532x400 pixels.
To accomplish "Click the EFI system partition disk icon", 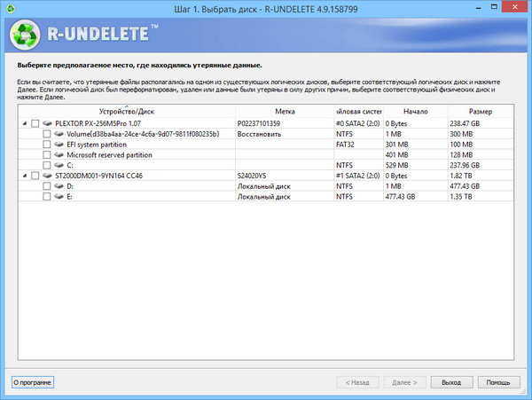I will [x=59, y=144].
